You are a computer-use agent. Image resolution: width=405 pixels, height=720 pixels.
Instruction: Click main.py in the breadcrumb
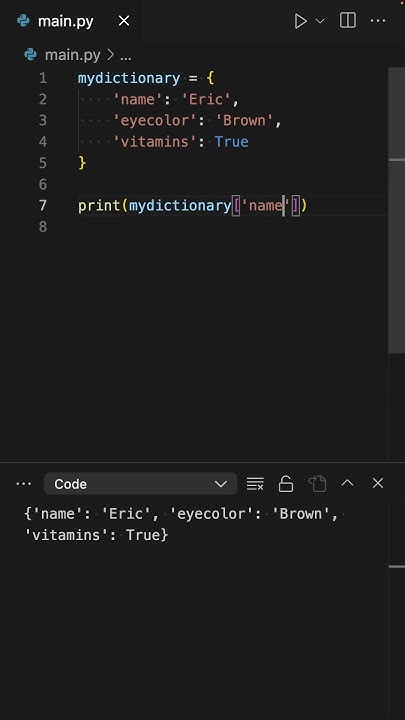(73, 56)
